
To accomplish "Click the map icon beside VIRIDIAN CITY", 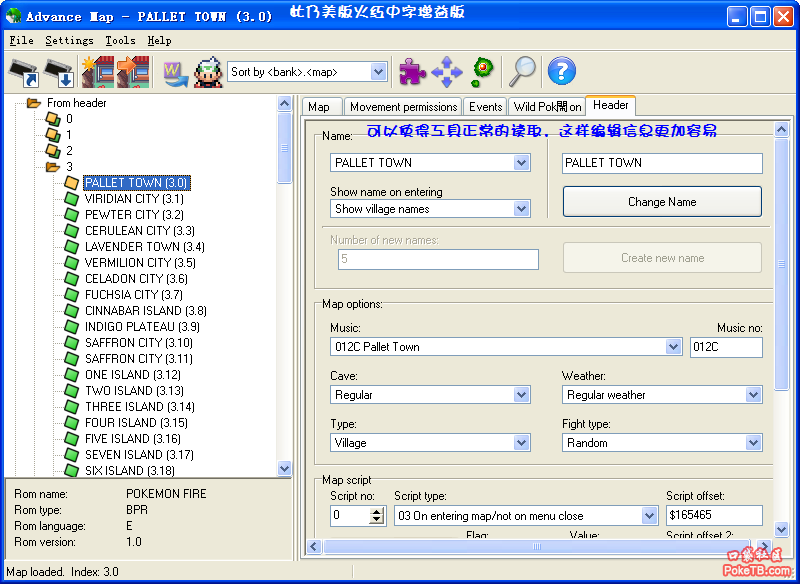I will coord(71,199).
